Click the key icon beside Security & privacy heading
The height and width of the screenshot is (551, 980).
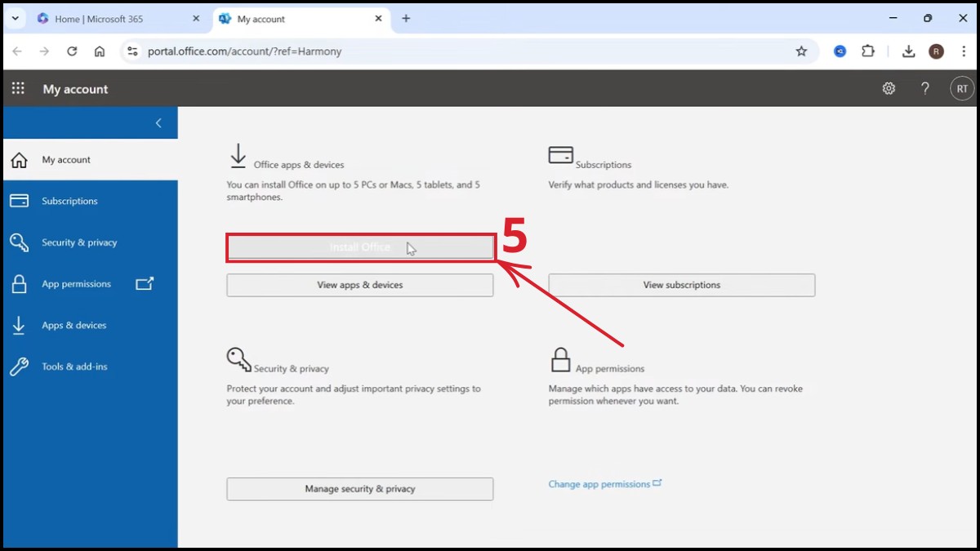pyautogui.click(x=239, y=359)
